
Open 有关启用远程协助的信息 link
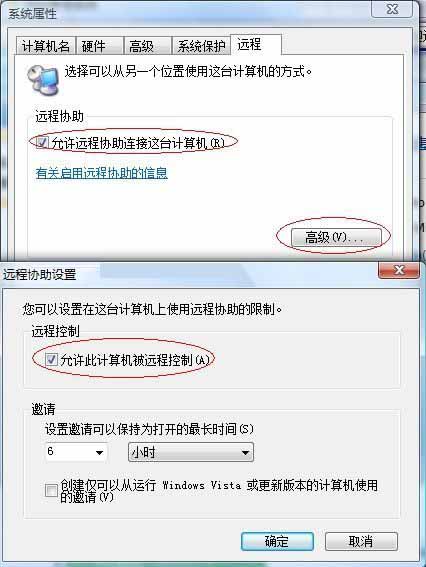(102, 173)
